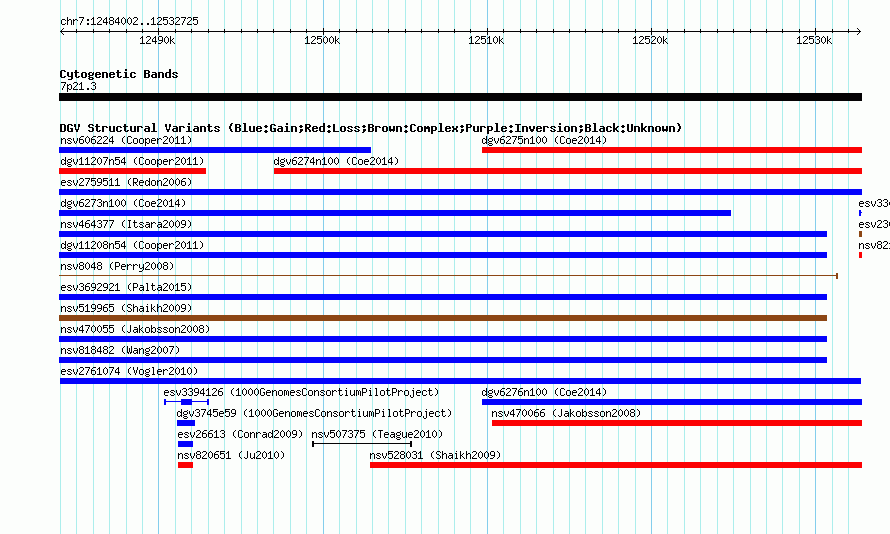Click the red loss bar under dgv6274n100
The height and width of the screenshot is (534, 890).
pos(568,171)
